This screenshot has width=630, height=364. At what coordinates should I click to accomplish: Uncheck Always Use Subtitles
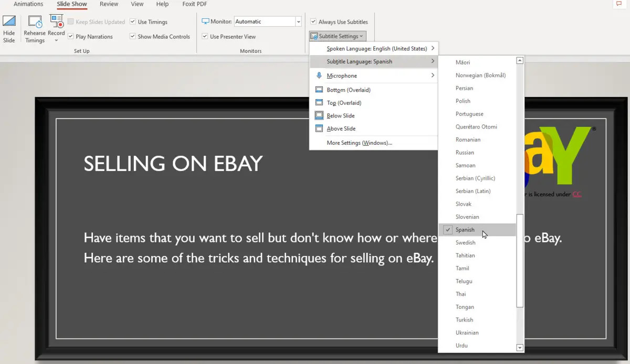point(313,22)
